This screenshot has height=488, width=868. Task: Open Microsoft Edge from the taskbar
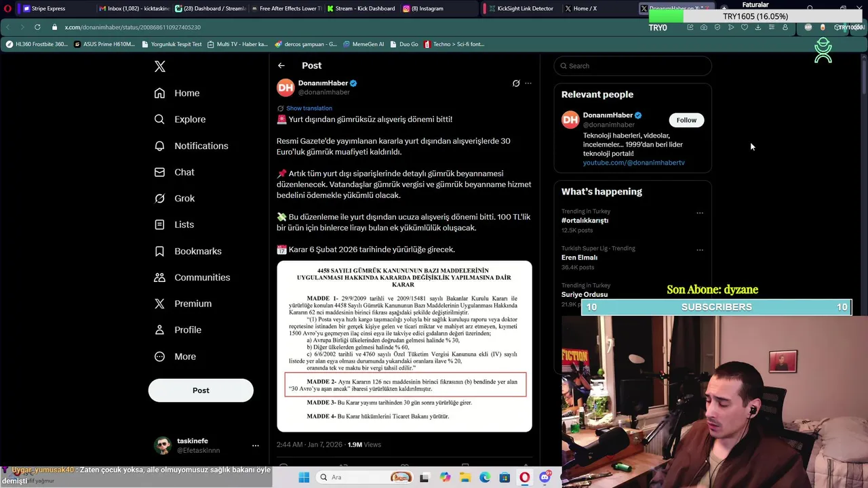485,477
